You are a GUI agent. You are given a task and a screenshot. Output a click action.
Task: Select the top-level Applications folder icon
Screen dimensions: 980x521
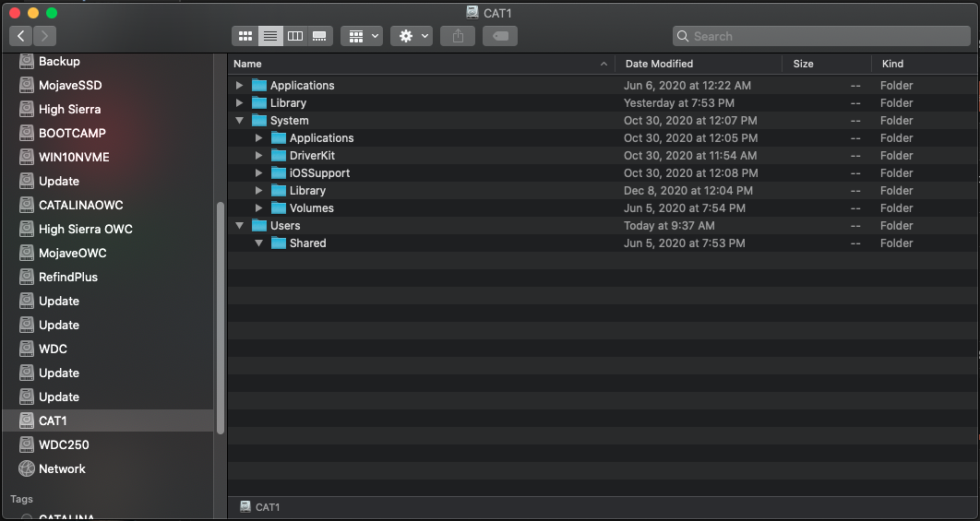pyautogui.click(x=259, y=85)
